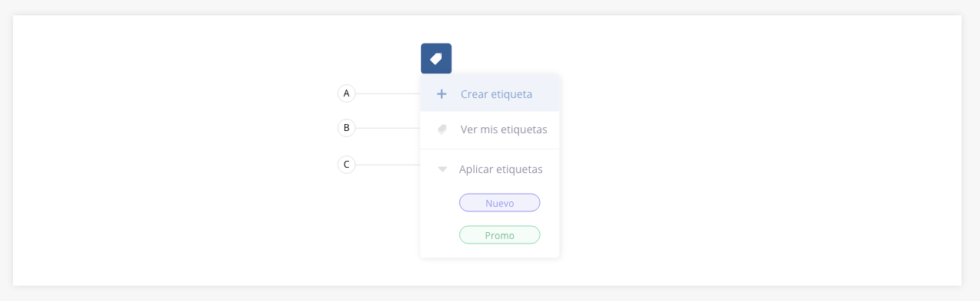Click the connector line from marker B
The width and height of the screenshot is (980, 301).
coord(387,128)
